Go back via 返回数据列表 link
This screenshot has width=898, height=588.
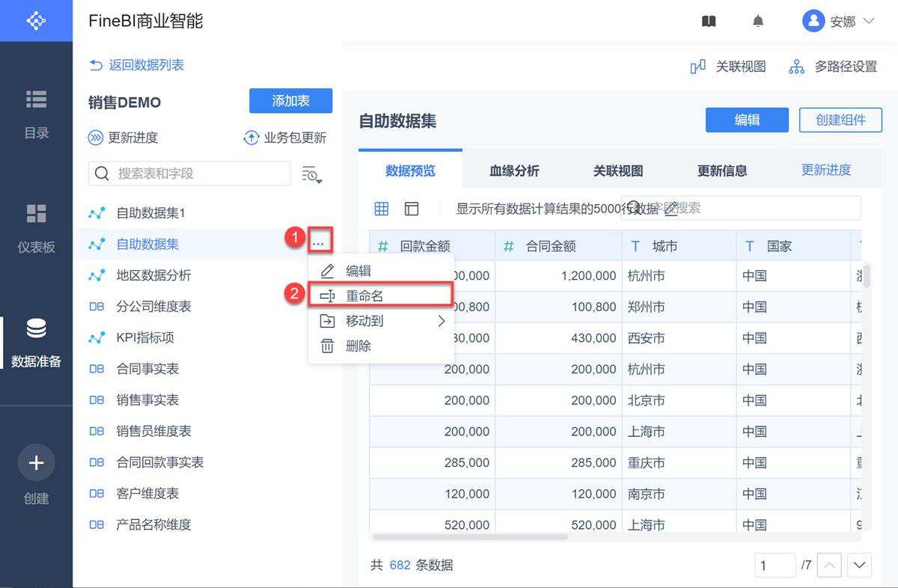click(136, 65)
